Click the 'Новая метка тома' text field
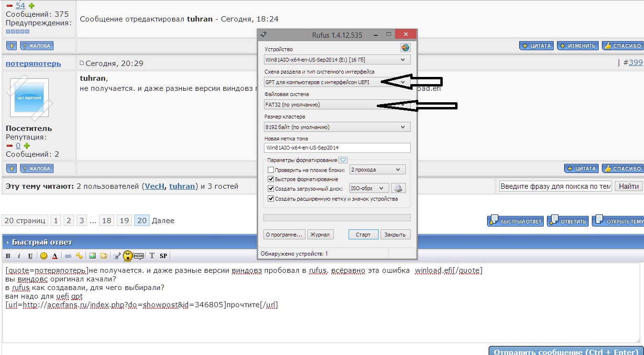Viewport: 644px width, 355px height. 337,148
